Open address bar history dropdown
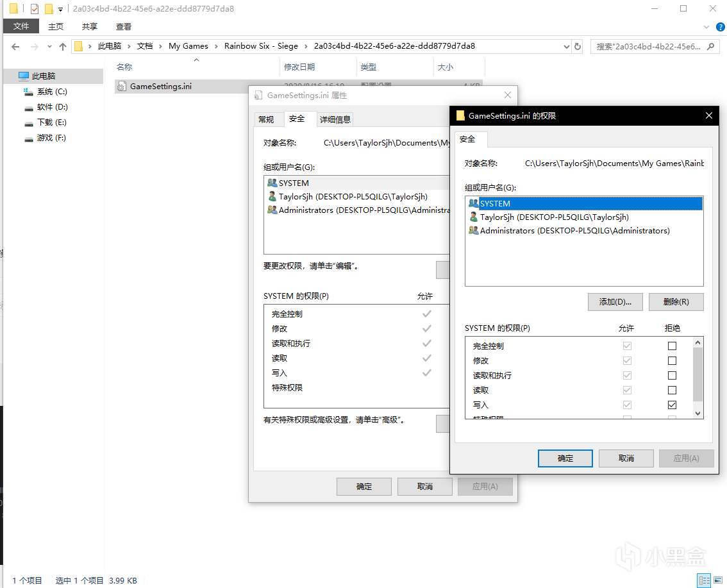The height and width of the screenshot is (588, 727). click(566, 46)
